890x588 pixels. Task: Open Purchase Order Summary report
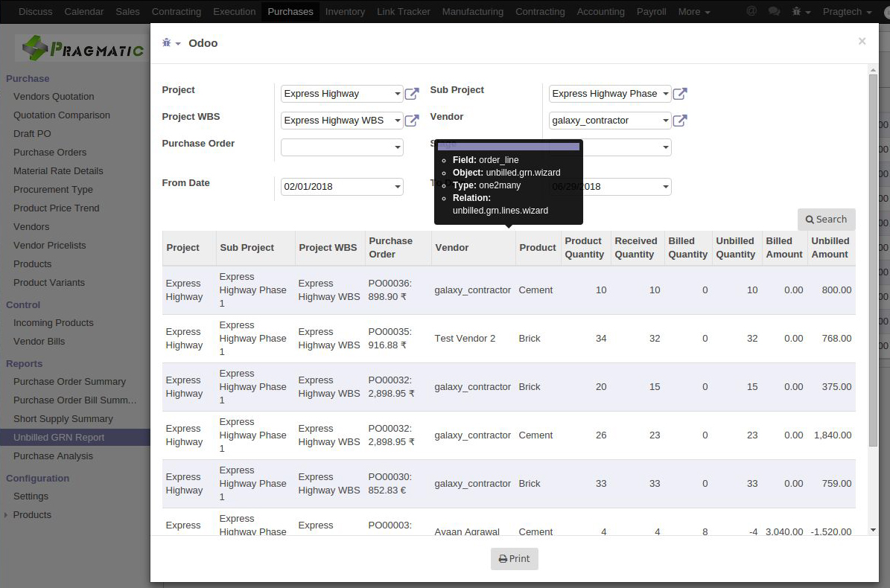coord(70,382)
